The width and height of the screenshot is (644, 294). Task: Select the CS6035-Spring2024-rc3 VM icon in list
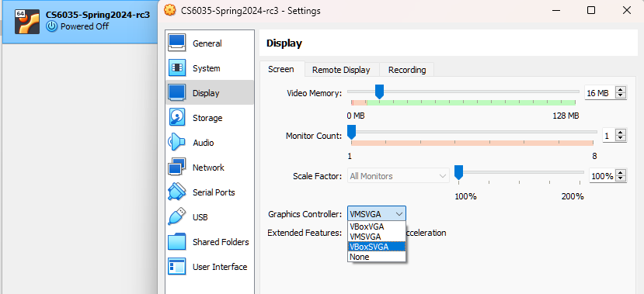click(x=27, y=21)
